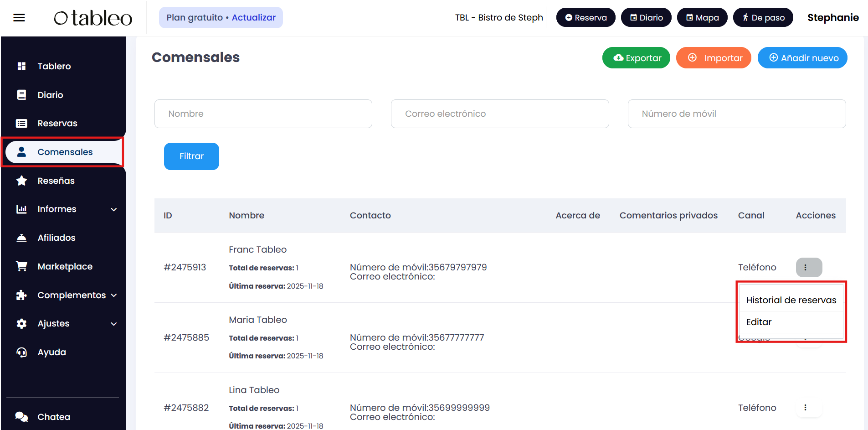This screenshot has width=868, height=430.
Task: Open the hamburger menu icon
Action: click(x=19, y=18)
